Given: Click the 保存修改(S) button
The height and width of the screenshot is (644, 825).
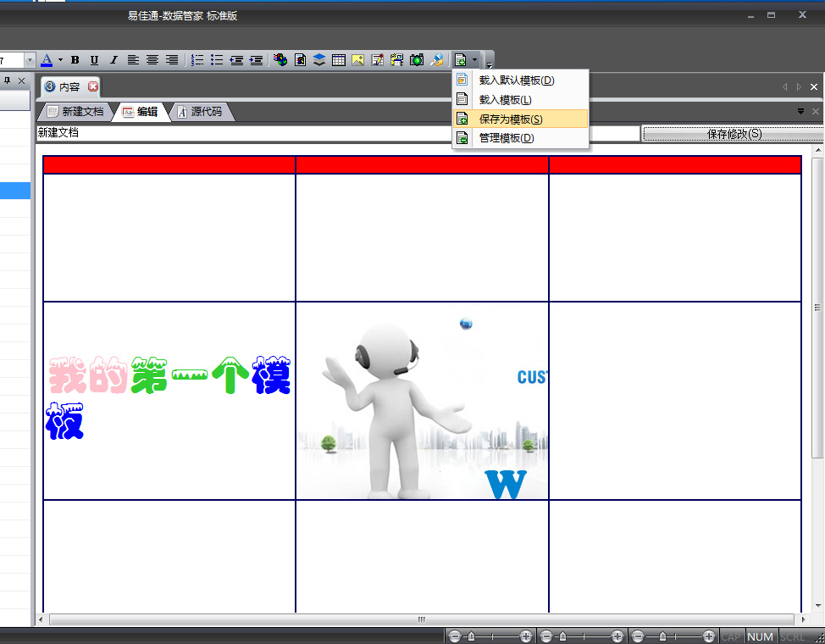Looking at the screenshot, I should (734, 134).
